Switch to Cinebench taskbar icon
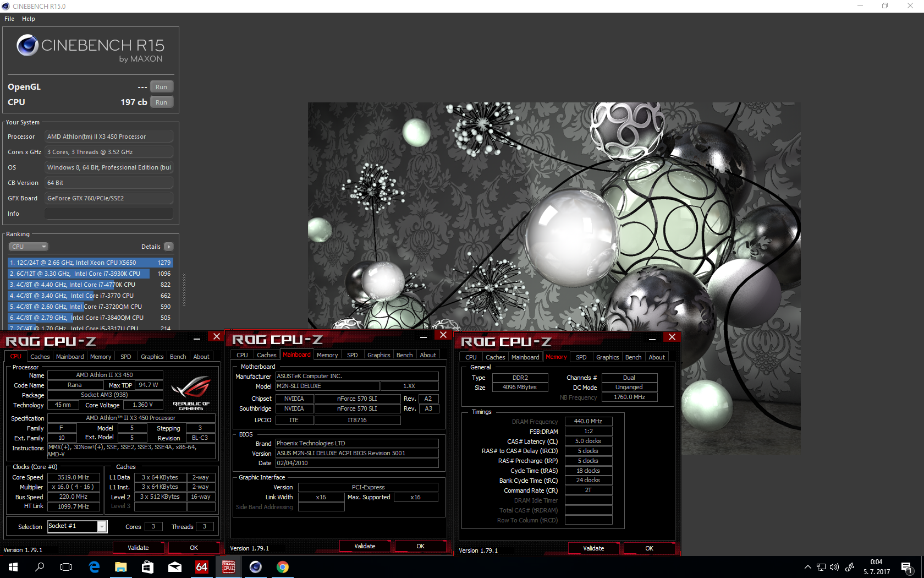Screen dimensions: 924x578 point(256,567)
